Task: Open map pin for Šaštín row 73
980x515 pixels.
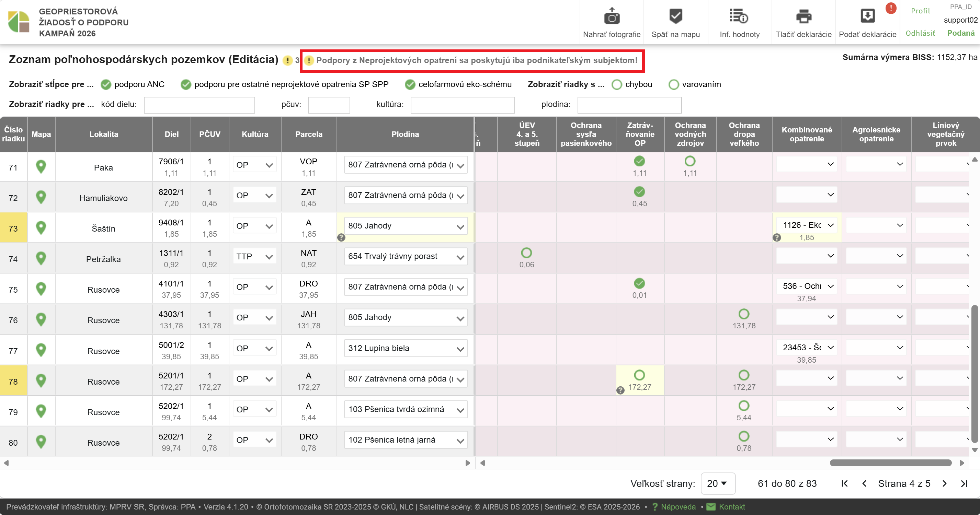Action: (x=41, y=228)
